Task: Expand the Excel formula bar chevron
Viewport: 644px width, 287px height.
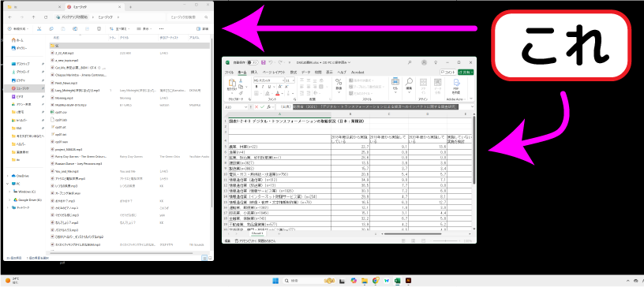Action: 473,106
